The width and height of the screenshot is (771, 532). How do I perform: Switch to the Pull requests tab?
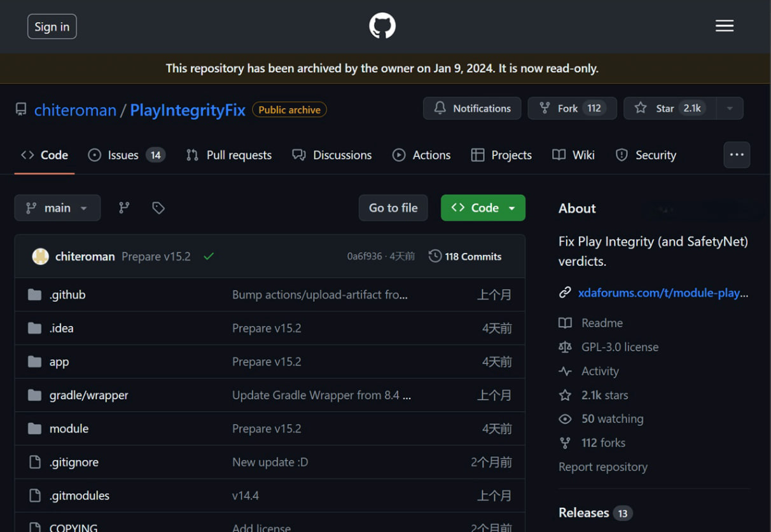tap(228, 154)
